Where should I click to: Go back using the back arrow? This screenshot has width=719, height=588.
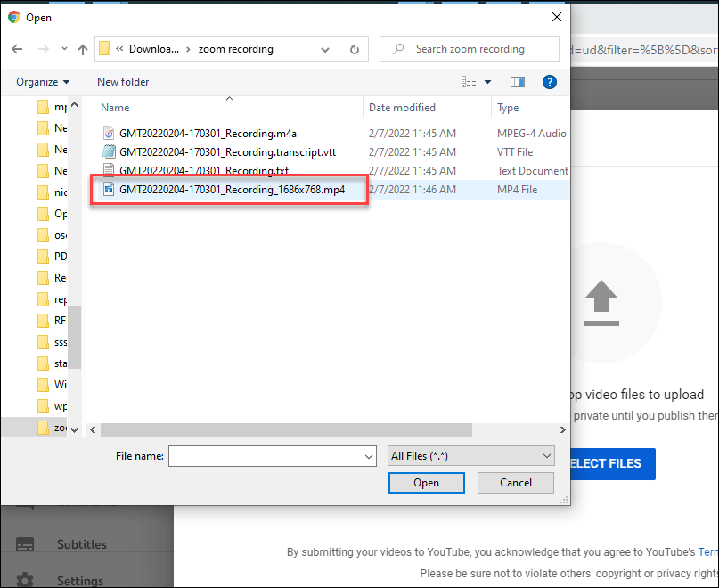(17, 49)
